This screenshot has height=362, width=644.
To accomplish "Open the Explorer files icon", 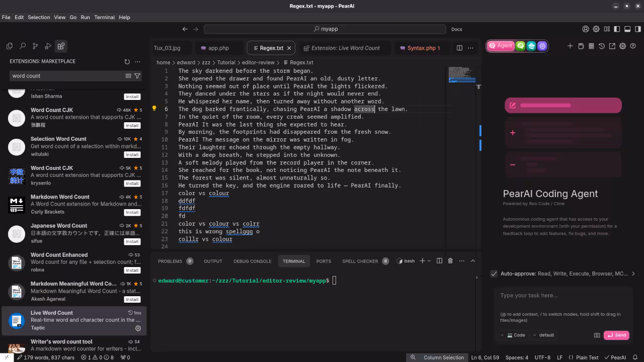I will [10, 46].
